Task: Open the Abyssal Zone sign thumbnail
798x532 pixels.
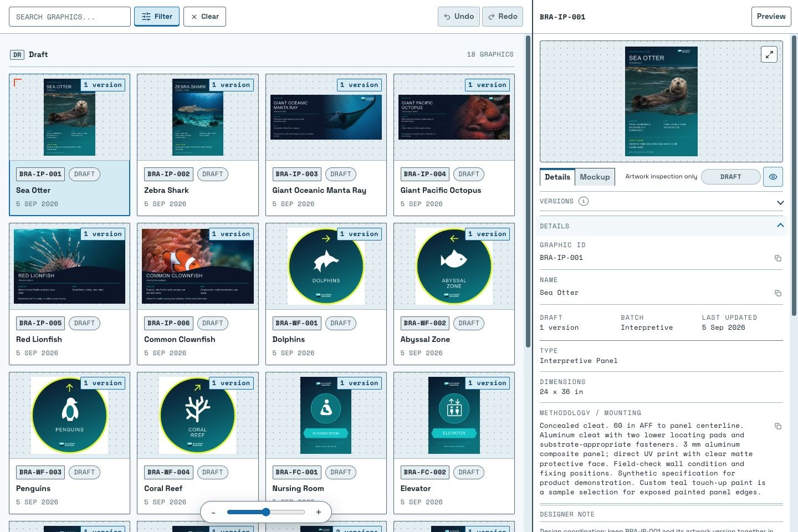Action: pyautogui.click(x=454, y=266)
